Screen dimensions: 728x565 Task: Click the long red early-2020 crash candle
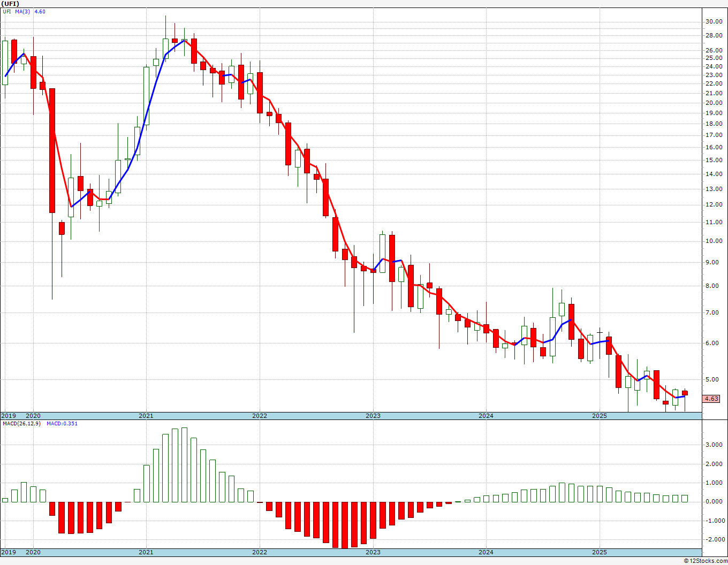[52, 150]
